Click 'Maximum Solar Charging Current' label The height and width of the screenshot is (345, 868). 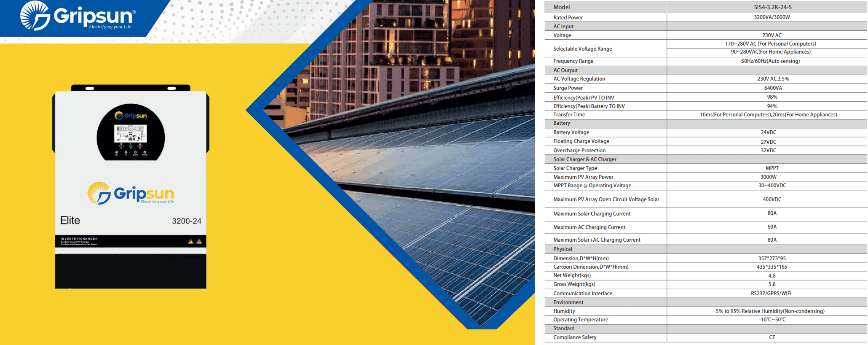[x=592, y=214]
